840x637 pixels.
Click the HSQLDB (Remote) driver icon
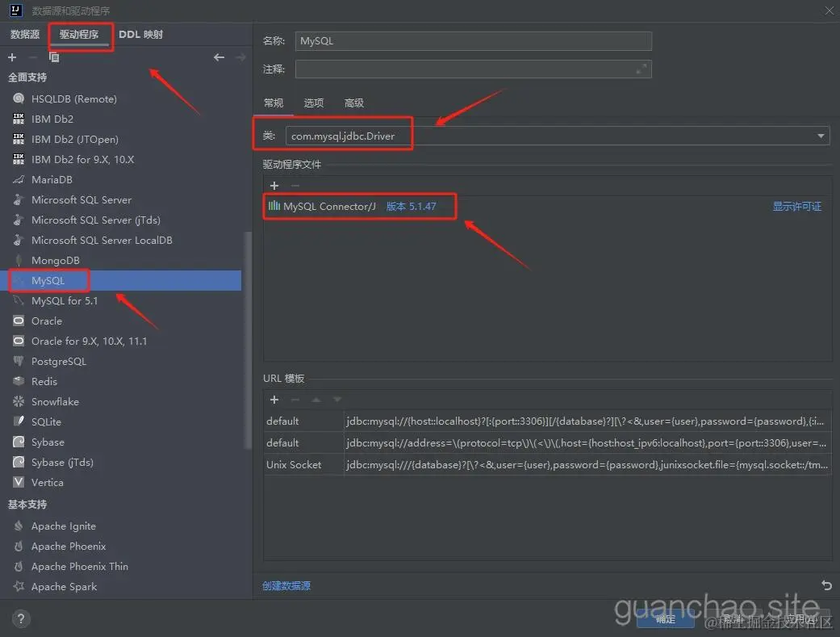[x=19, y=98]
